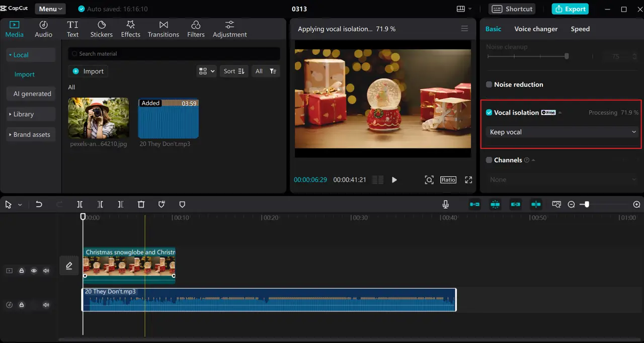This screenshot has height=343, width=644.
Task: Open the Transitions tab
Action: [164, 29]
